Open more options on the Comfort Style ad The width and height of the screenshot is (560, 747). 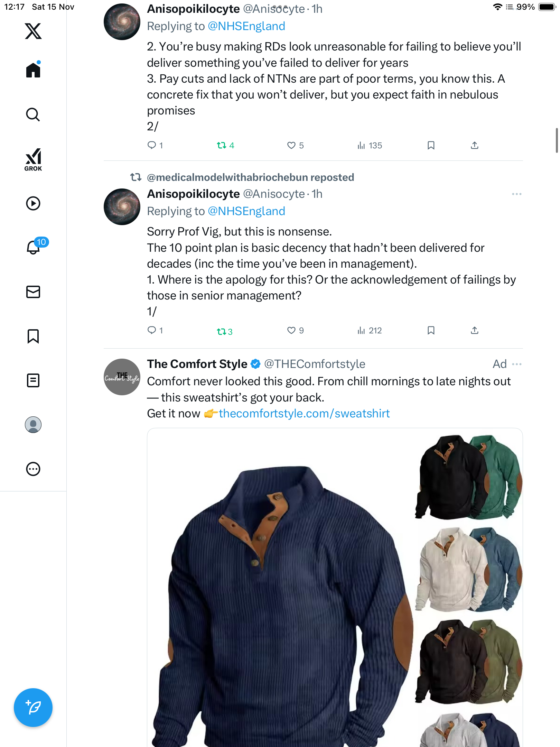click(516, 364)
